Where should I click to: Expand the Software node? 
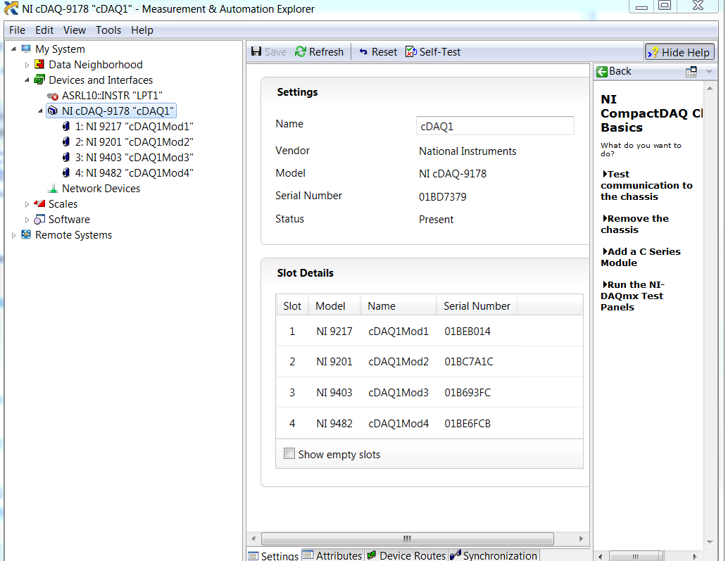point(27,220)
